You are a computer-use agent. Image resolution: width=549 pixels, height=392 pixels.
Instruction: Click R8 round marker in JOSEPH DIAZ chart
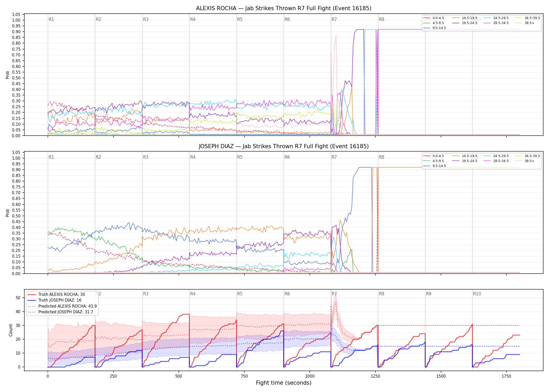pos(381,157)
